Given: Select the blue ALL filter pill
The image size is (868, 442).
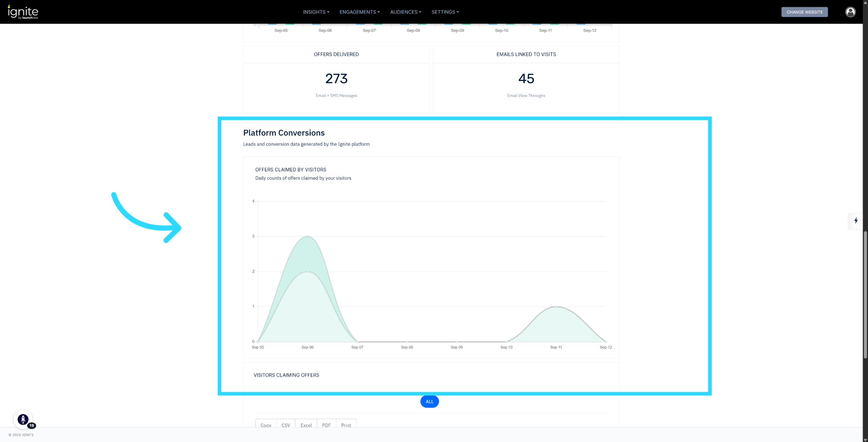Looking at the screenshot, I should (429, 402).
